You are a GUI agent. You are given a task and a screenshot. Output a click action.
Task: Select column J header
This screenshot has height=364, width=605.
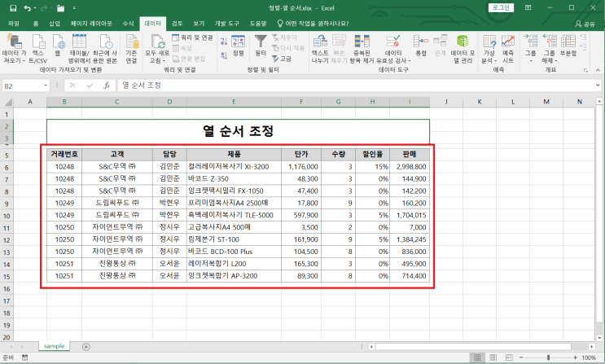[x=446, y=102]
